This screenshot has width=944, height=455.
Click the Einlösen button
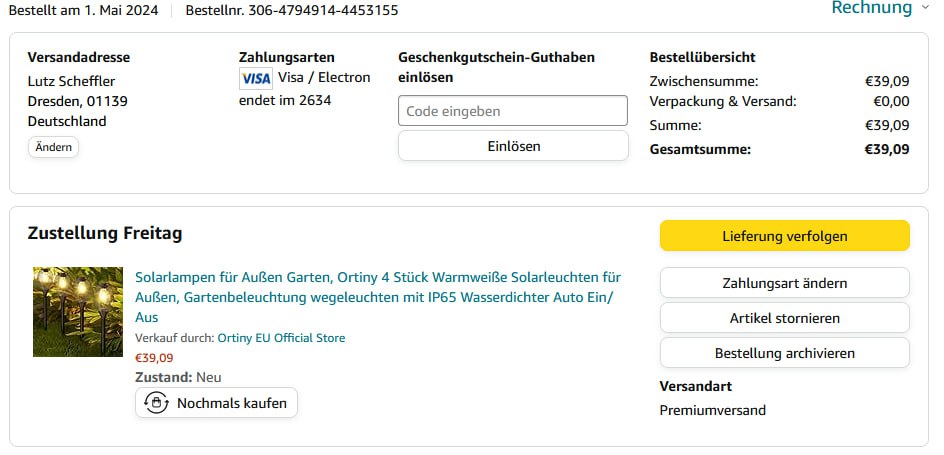(x=513, y=146)
